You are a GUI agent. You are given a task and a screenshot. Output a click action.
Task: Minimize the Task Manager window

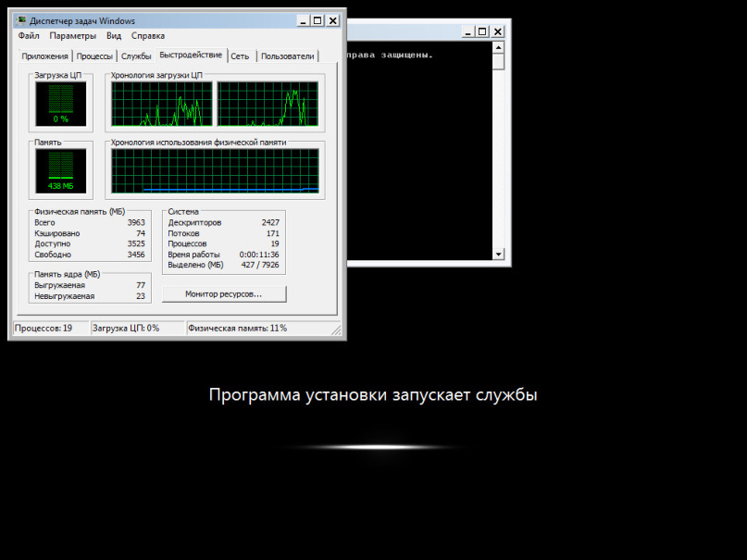[304, 20]
